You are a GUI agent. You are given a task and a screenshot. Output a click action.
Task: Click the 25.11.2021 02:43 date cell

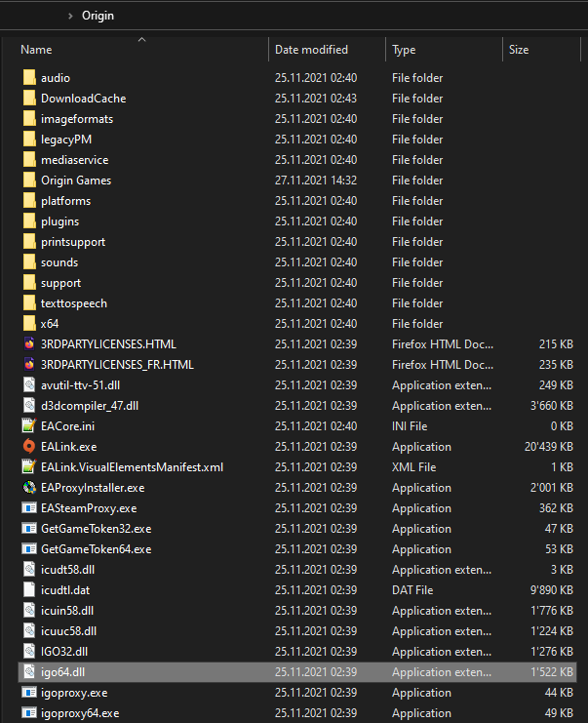click(x=316, y=99)
